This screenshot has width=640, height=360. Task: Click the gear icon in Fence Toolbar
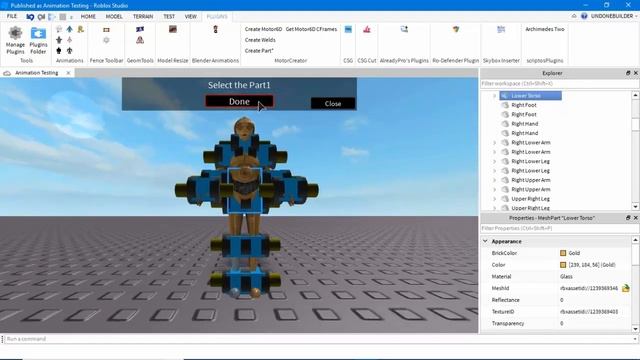106,40
